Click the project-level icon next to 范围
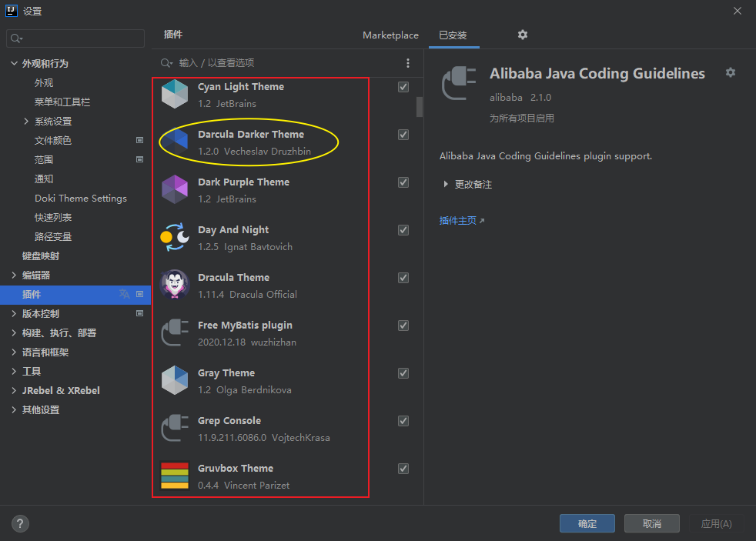756x541 pixels. coord(140,159)
